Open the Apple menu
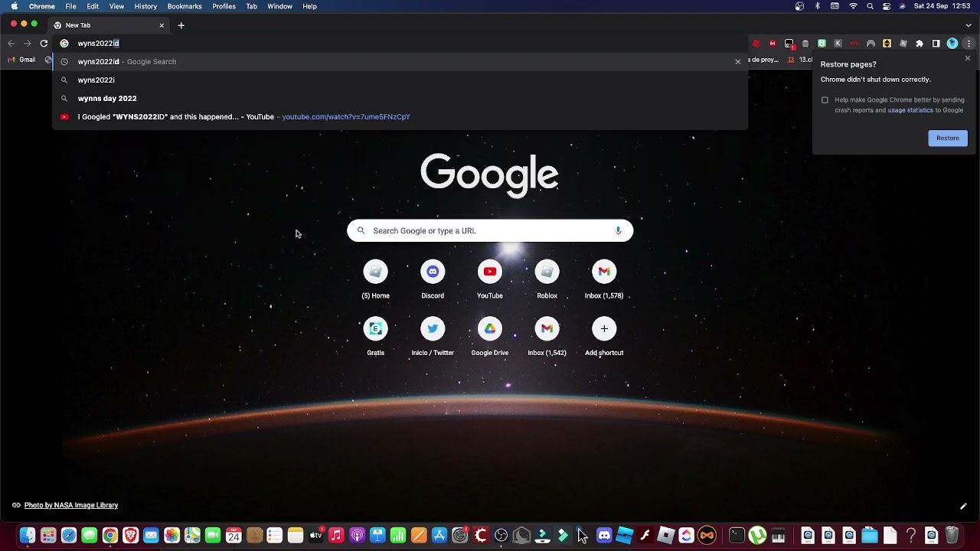 [14, 6]
